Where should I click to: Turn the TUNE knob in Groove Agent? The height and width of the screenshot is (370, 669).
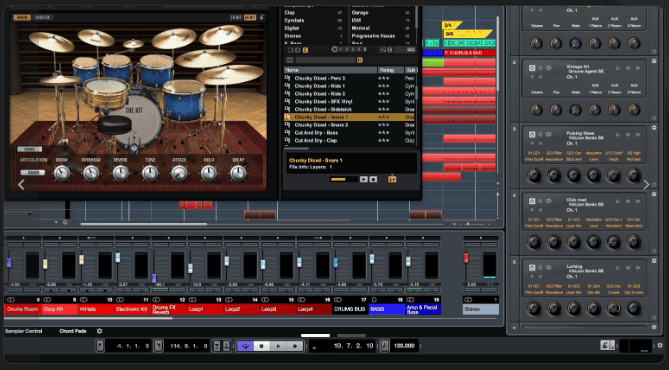tap(150, 173)
